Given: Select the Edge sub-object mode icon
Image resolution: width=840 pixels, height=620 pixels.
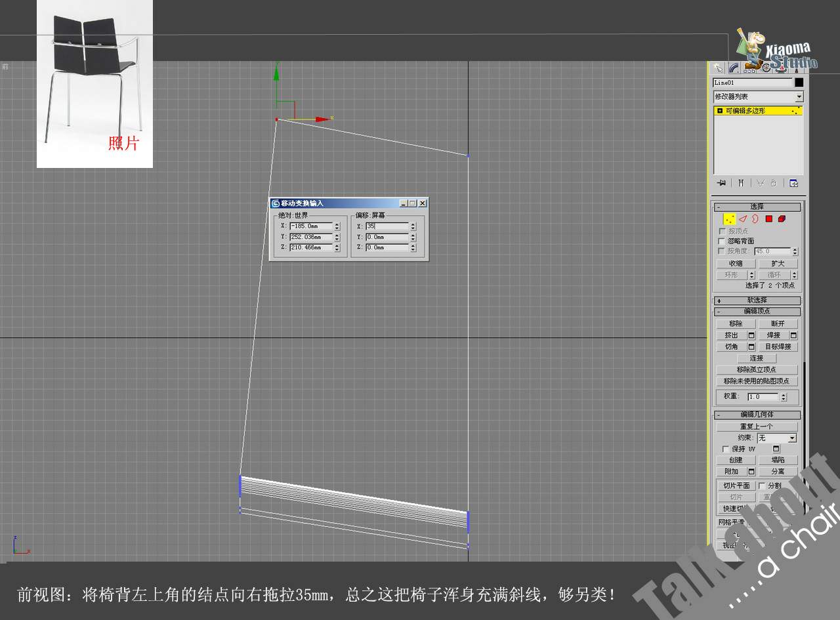Looking at the screenshot, I should (x=743, y=219).
